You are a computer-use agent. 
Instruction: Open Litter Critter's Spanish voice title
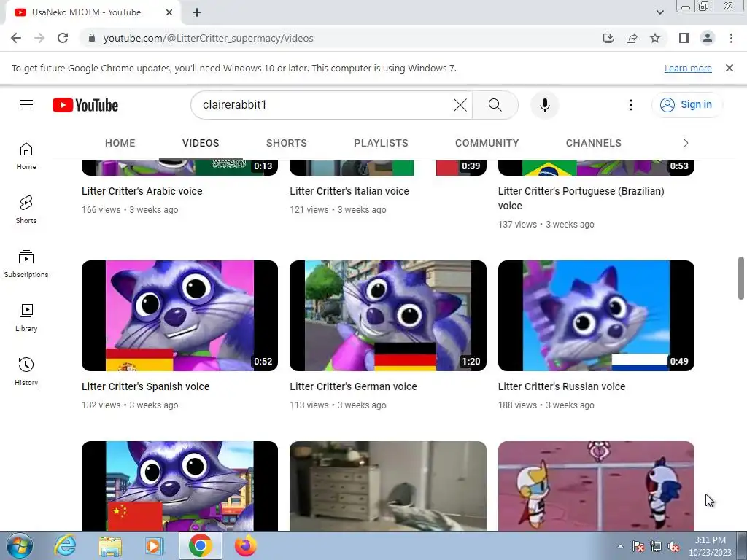(145, 386)
